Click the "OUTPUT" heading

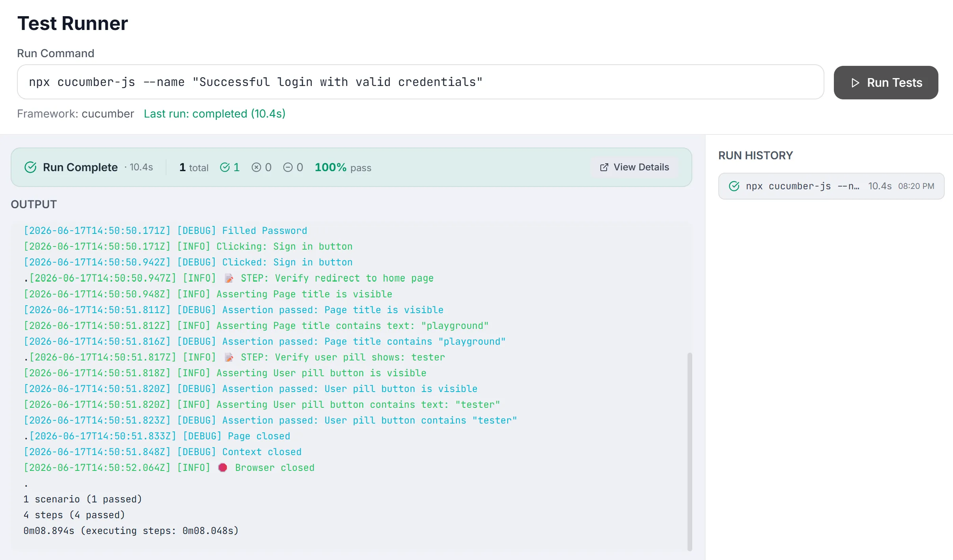coord(34,204)
